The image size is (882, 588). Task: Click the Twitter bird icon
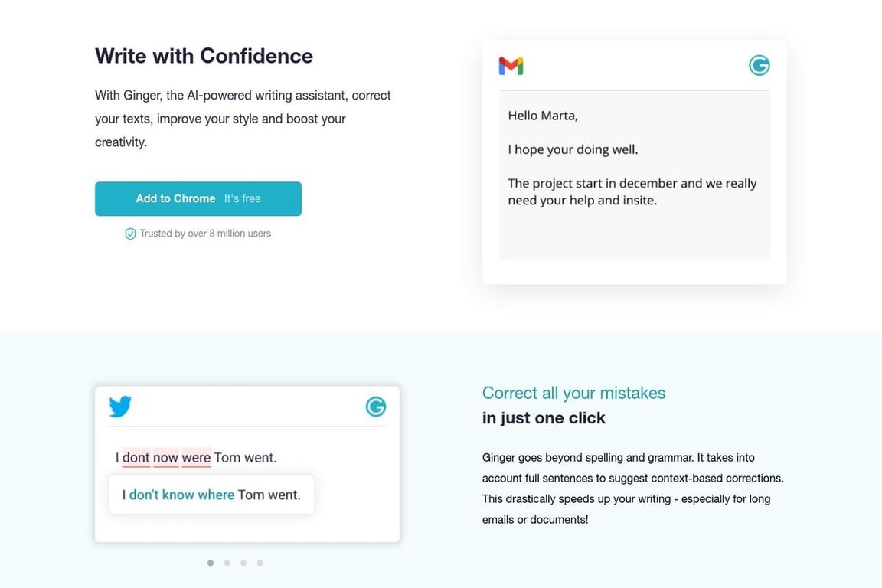point(120,407)
